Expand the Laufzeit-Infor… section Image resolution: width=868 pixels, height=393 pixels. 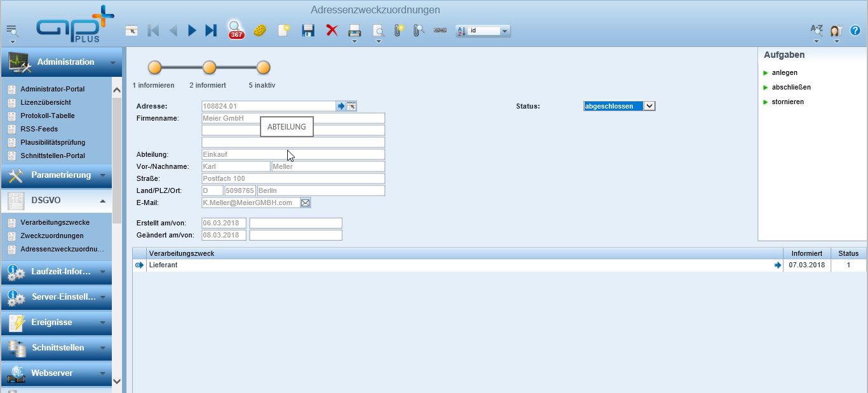coord(57,272)
